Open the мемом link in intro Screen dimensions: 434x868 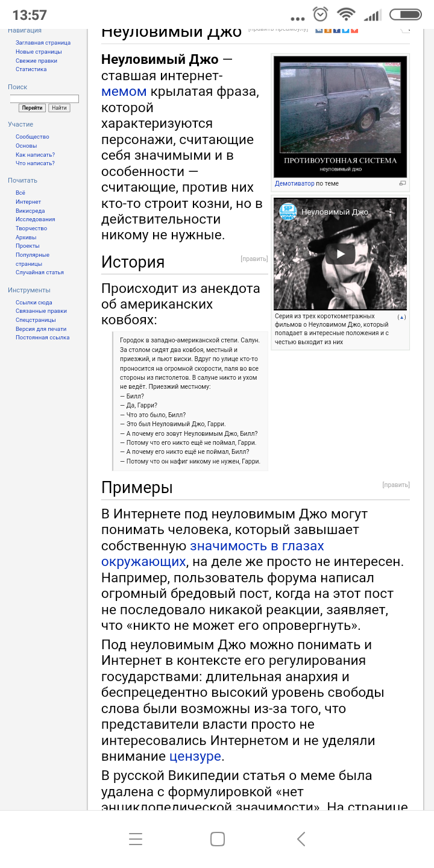pos(124,92)
